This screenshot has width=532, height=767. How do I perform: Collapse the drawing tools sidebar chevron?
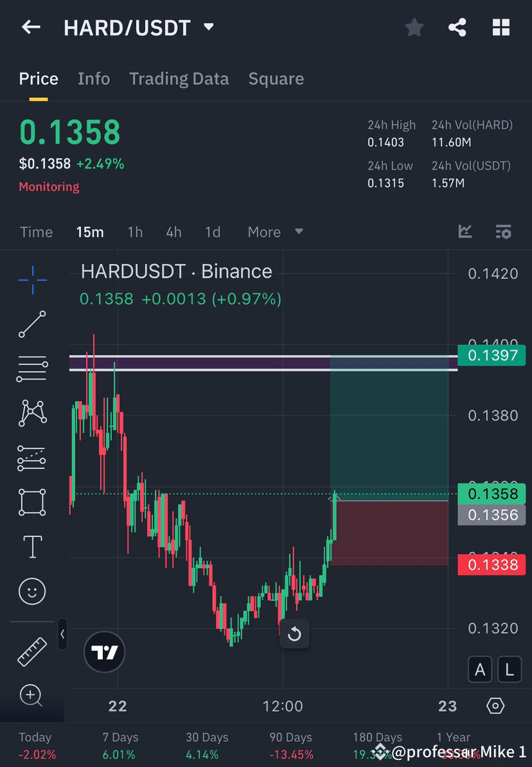click(62, 634)
